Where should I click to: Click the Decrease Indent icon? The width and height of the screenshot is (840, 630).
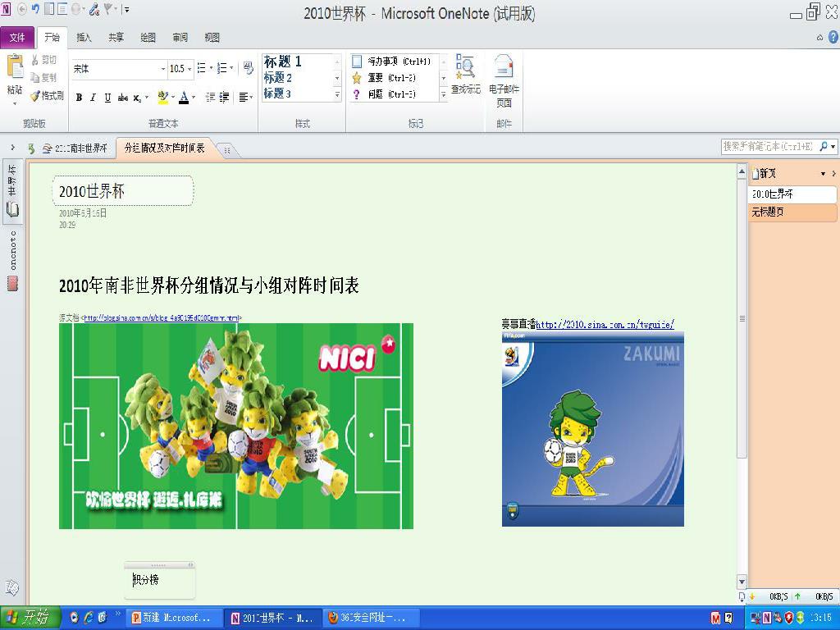click(211, 97)
